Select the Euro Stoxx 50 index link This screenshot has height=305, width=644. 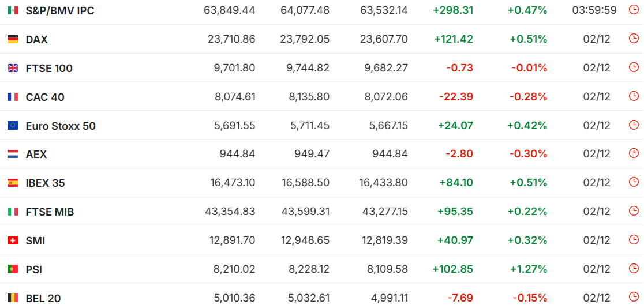tap(61, 126)
